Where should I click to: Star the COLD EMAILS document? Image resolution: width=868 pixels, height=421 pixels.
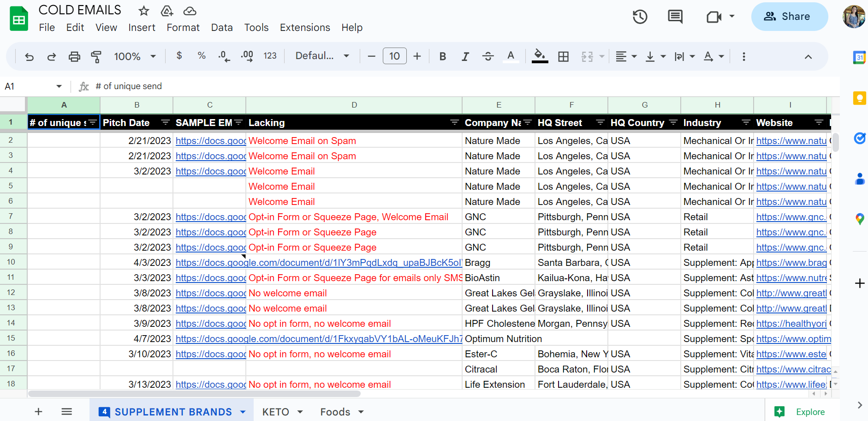144,11
